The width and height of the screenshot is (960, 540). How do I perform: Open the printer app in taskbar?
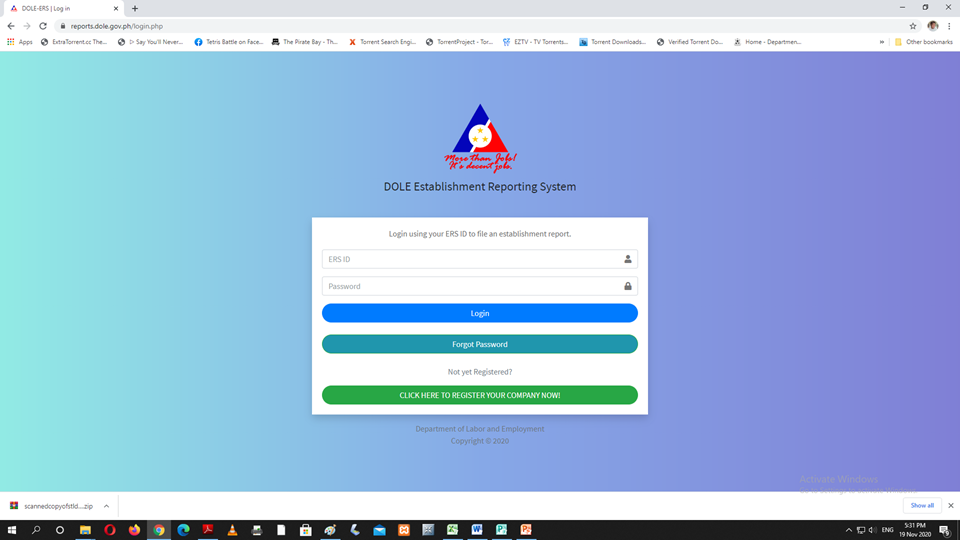coord(257,530)
